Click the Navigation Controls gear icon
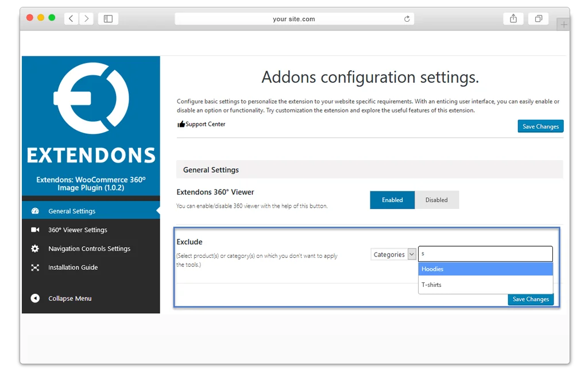Viewport: 588px width, 369px height. point(35,248)
